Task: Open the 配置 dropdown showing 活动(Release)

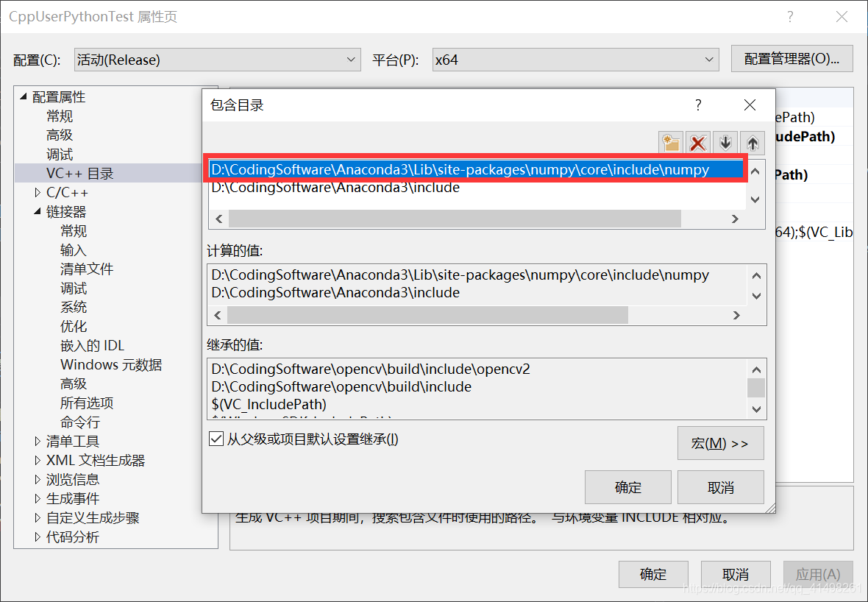Action: click(218, 60)
